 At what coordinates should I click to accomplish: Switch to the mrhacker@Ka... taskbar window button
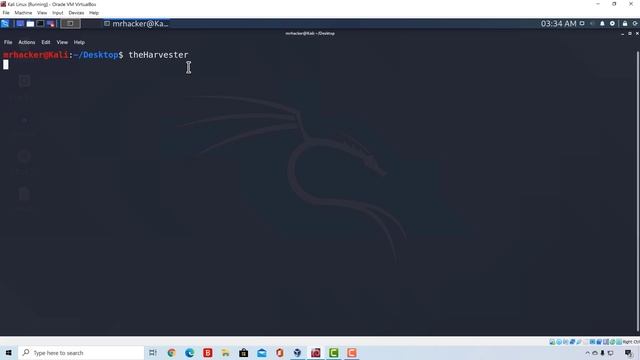136,24
